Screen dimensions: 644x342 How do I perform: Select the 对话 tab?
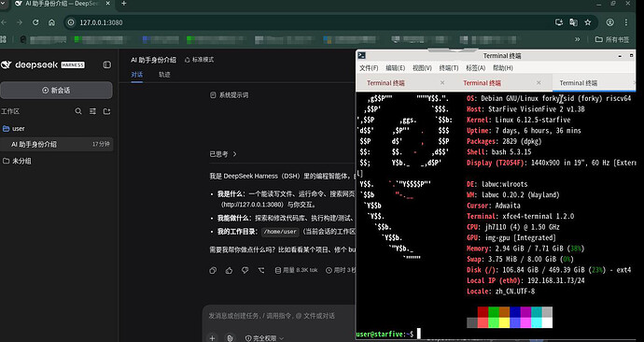[x=137, y=75]
